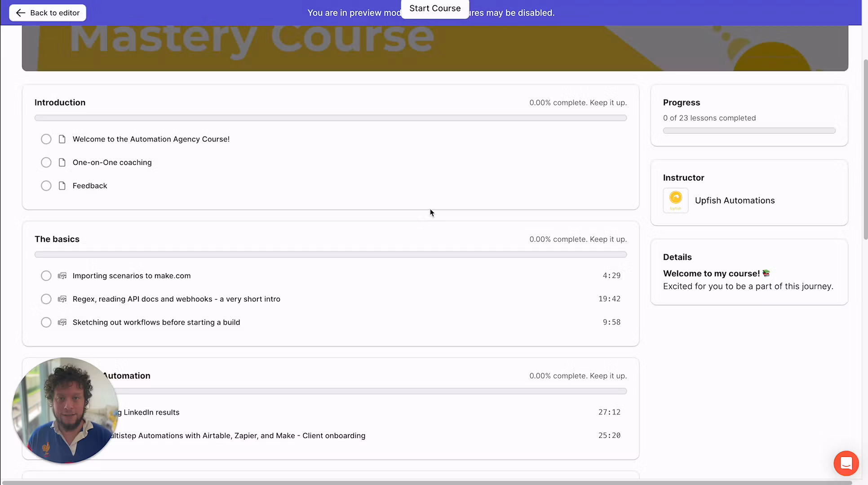Image resolution: width=868 pixels, height=485 pixels.
Task: Click the document icon beside Welcome lesson
Action: pyautogui.click(x=62, y=139)
